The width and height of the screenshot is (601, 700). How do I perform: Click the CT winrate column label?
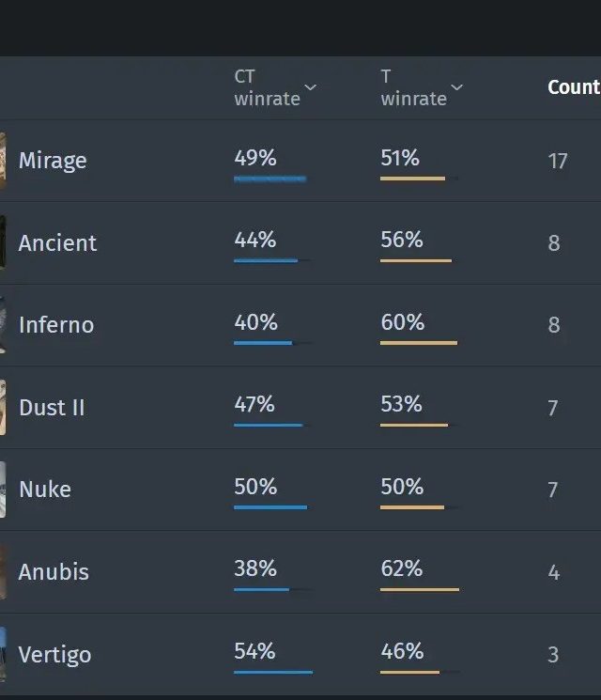(267, 87)
